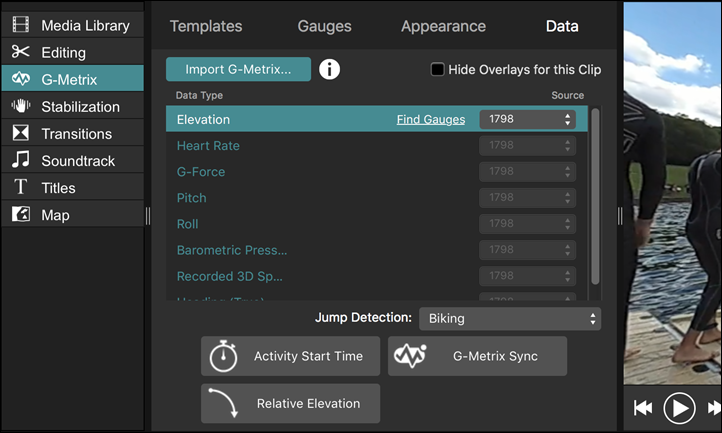Open Media Library filmstrip icon
Image resolution: width=722 pixels, height=433 pixels.
20,24
